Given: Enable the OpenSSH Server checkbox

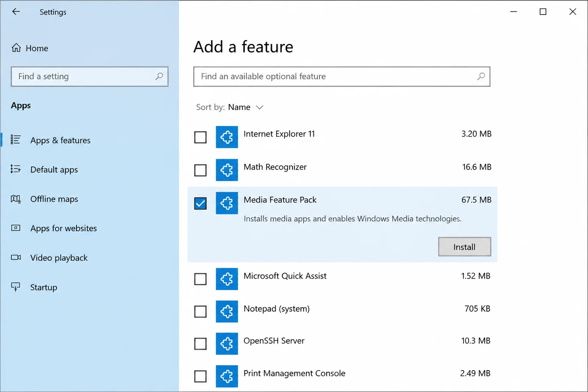Looking at the screenshot, I should [x=200, y=344].
